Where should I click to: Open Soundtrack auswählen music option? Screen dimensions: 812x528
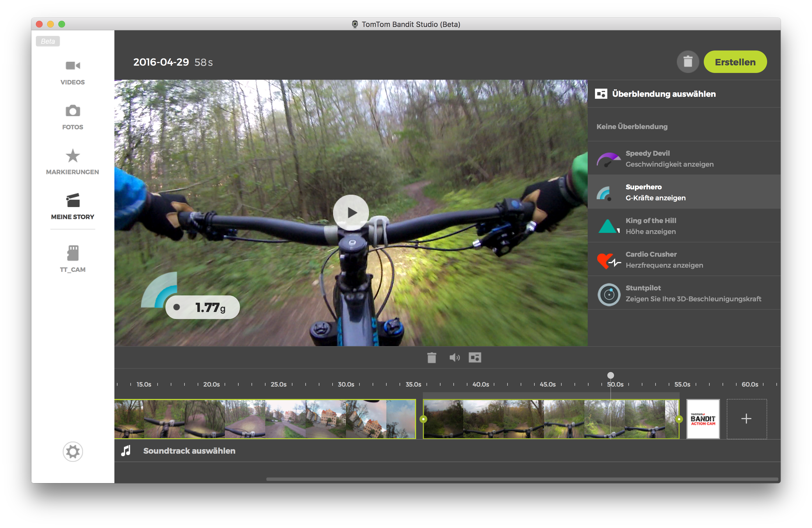tap(189, 451)
